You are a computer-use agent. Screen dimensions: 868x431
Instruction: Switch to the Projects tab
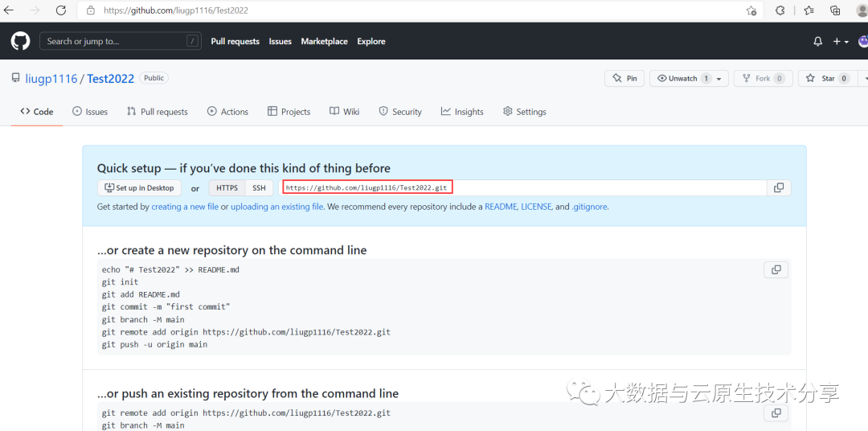coord(289,111)
